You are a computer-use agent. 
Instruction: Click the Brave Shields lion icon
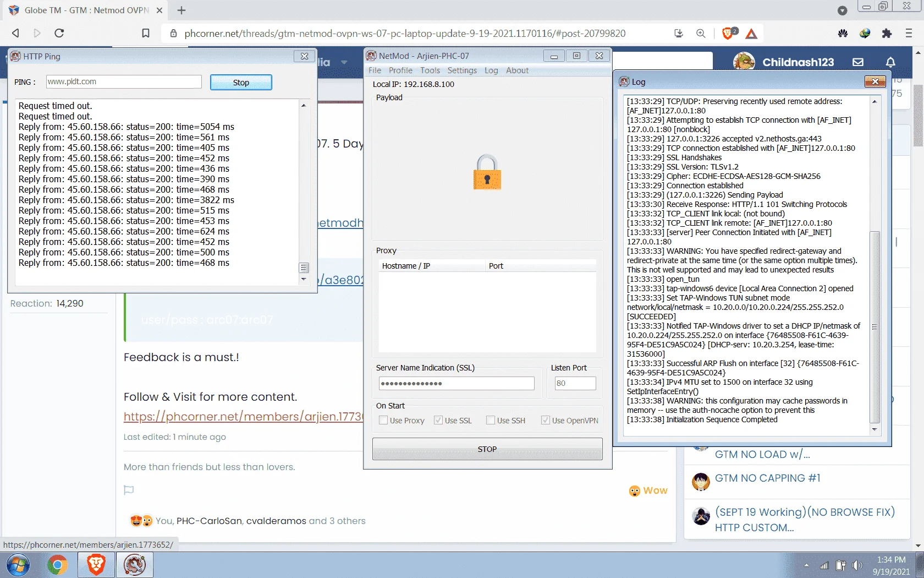tap(729, 33)
